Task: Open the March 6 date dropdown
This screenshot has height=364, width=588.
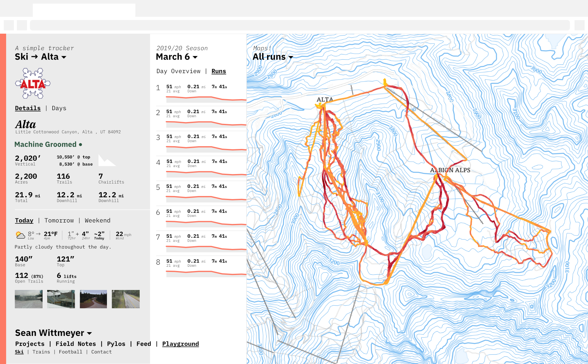Action: tap(195, 57)
